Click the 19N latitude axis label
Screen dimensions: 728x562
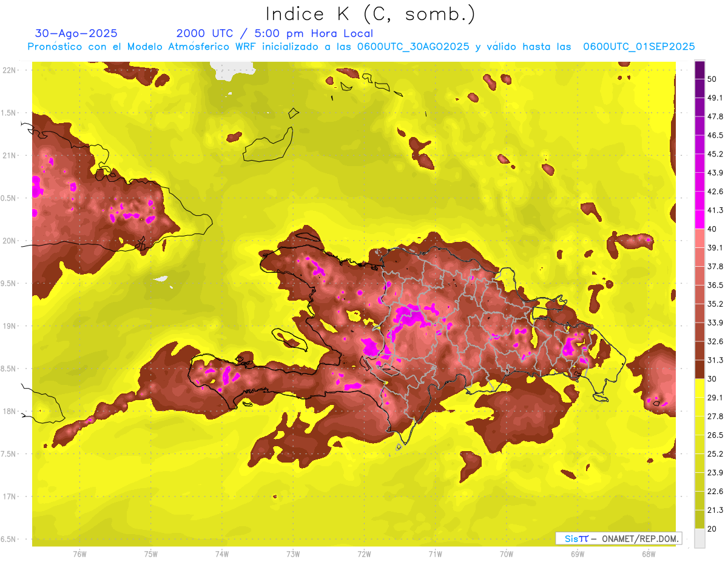click(9, 326)
